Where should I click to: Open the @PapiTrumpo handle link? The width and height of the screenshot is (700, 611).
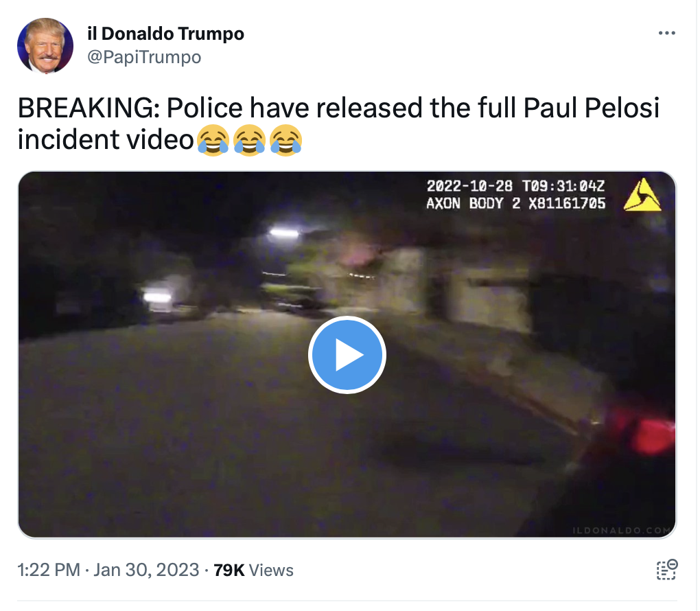click(x=144, y=57)
